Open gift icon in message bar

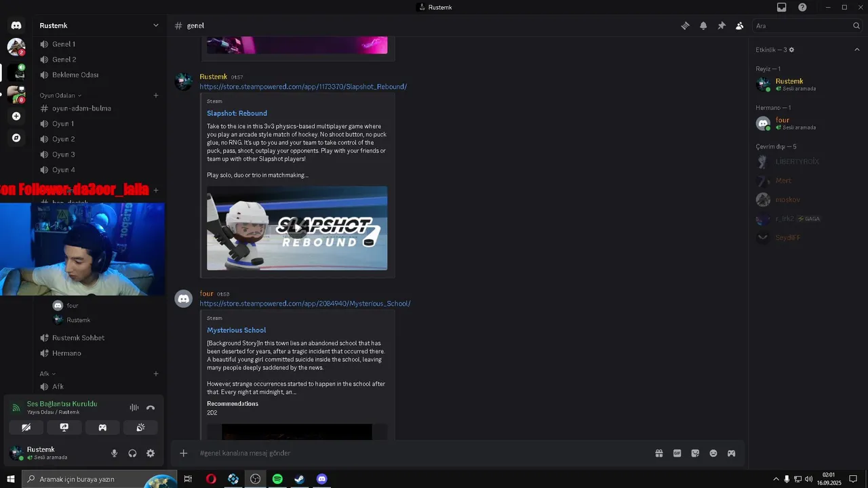pos(658,453)
